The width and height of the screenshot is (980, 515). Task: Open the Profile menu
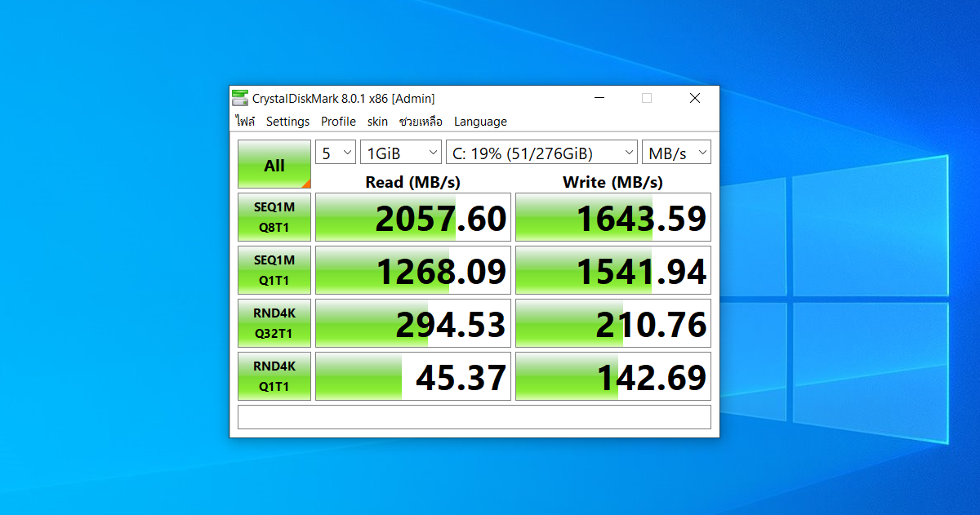tap(338, 122)
